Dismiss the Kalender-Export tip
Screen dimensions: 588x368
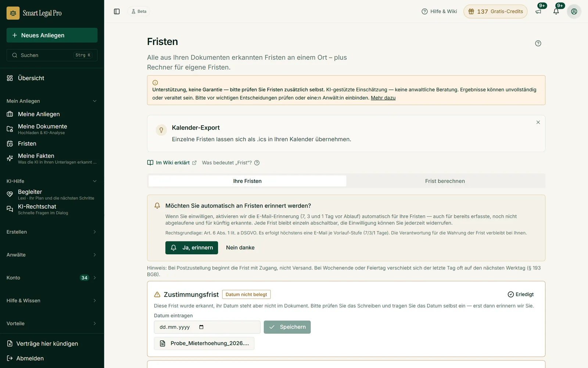point(538,122)
